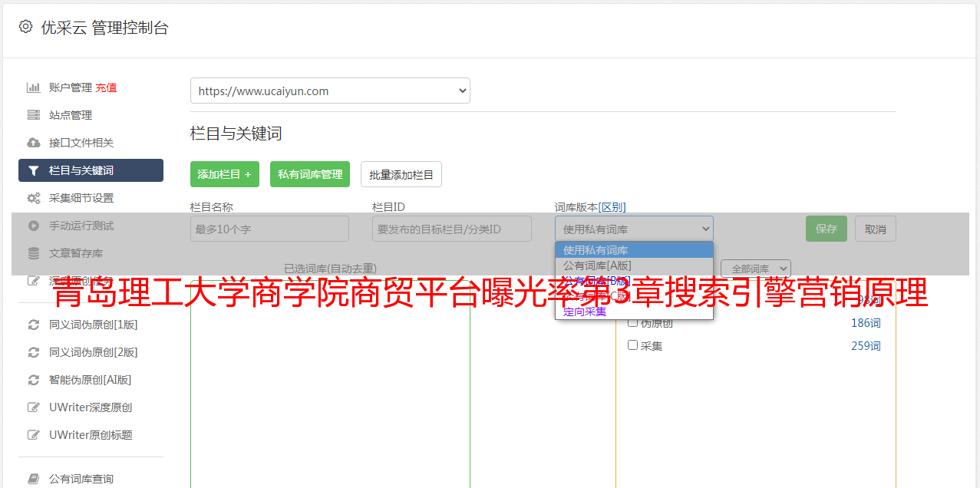The image size is (980, 488).
Task: Click the book icon for 公有词库查询
Action: [33, 479]
